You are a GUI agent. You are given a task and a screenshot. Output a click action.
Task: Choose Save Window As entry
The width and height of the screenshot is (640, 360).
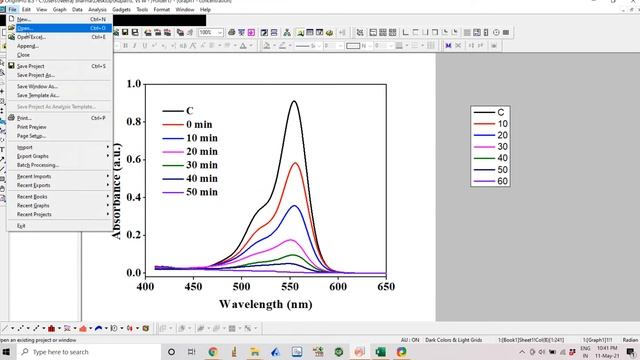tap(60, 87)
